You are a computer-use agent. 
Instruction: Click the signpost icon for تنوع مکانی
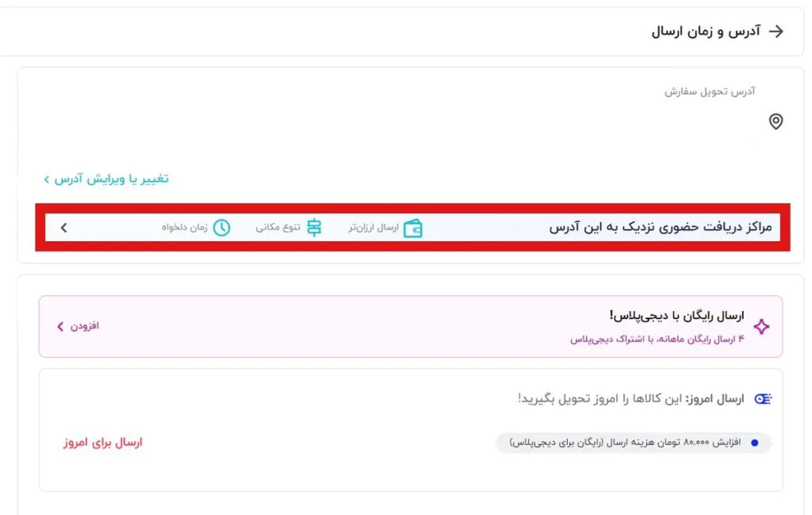[315, 228]
